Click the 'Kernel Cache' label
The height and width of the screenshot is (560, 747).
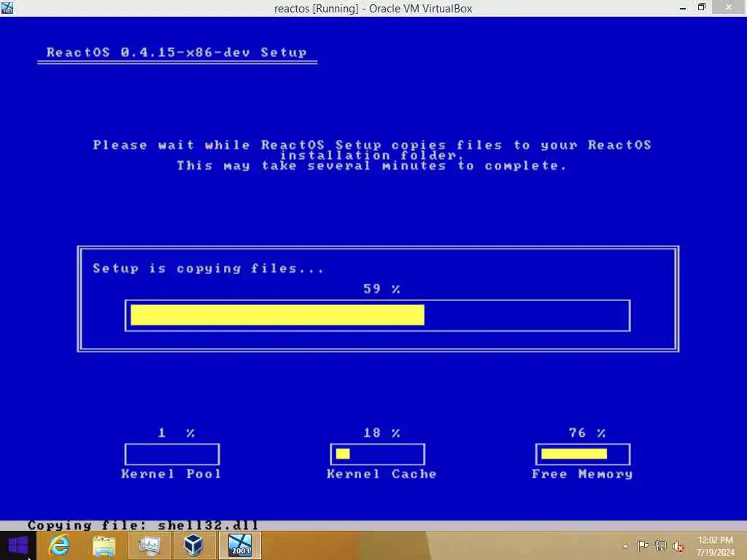click(382, 474)
